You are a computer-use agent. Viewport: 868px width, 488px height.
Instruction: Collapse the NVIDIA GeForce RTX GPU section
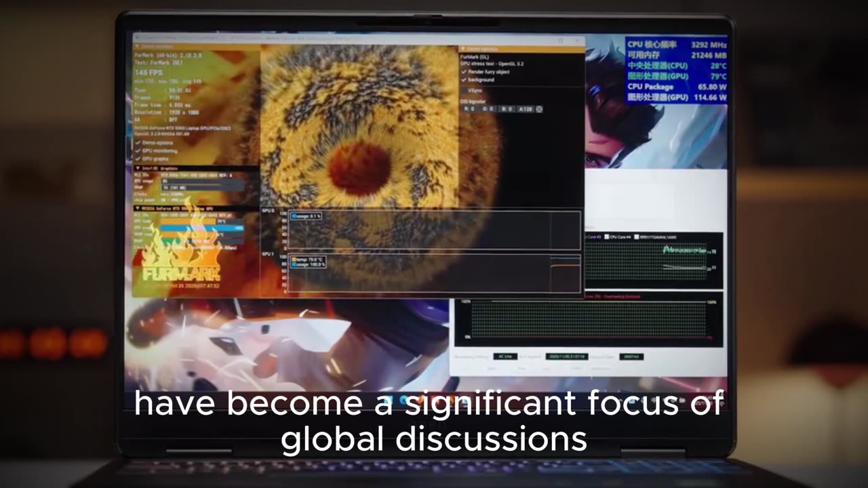[x=138, y=208]
